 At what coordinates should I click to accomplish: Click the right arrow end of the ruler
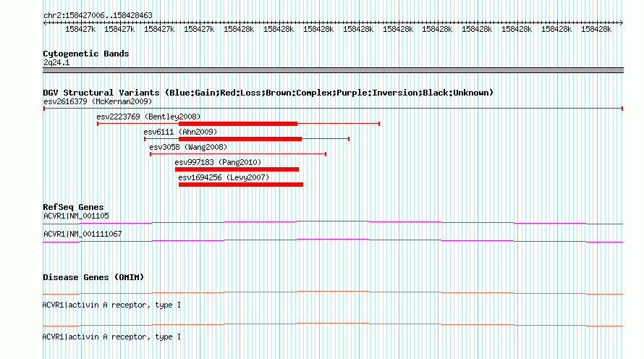[x=621, y=23]
